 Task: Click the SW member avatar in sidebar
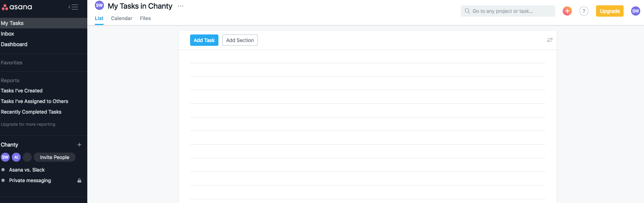coord(5,157)
